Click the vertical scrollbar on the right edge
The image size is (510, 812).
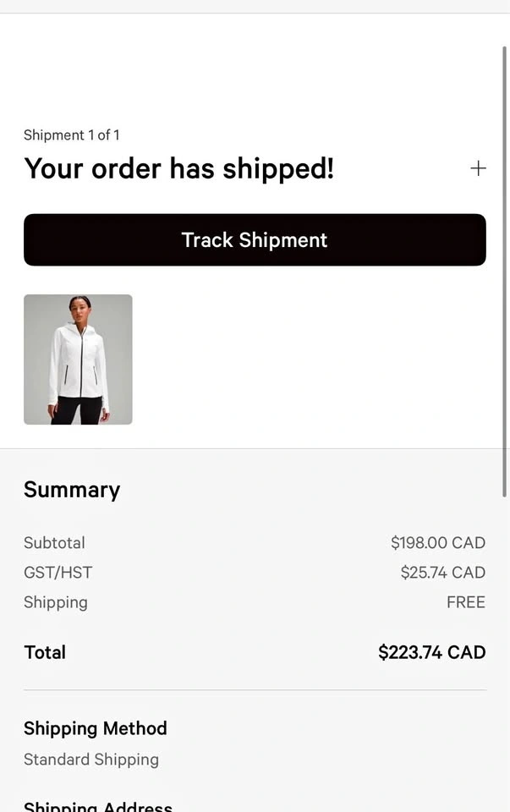click(505, 254)
